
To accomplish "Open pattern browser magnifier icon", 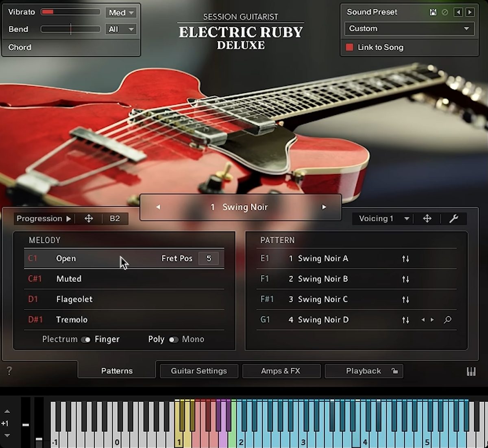I will pos(448,320).
